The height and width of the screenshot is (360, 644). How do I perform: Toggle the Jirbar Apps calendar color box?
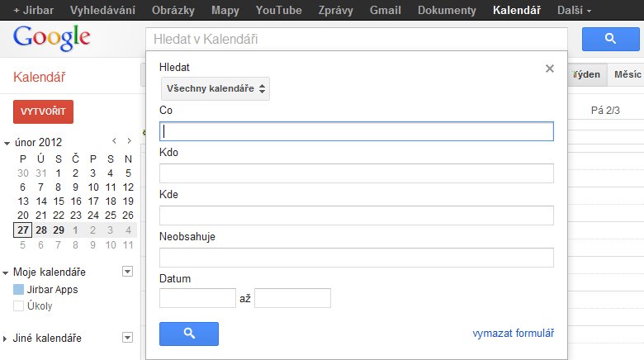[x=19, y=290]
